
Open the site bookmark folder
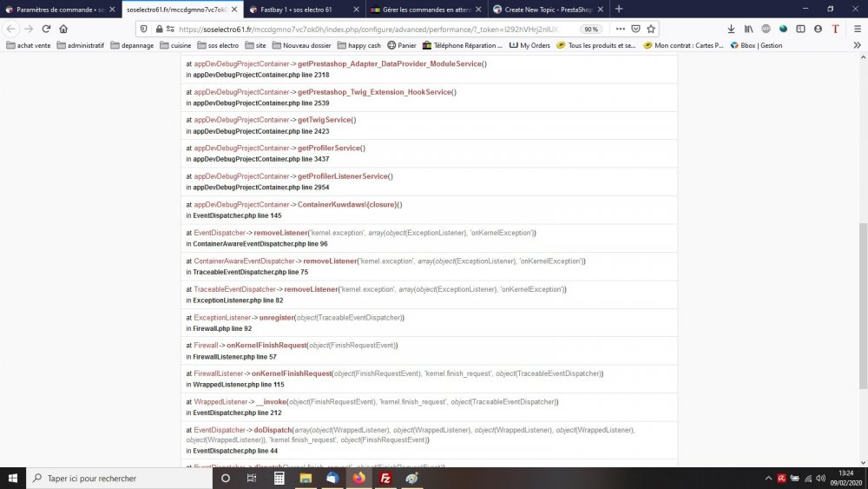[256, 45]
